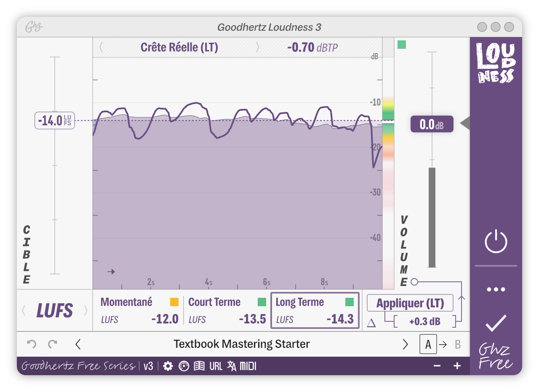
Task: Click the dial gauge icon in footer
Action: click(184, 366)
